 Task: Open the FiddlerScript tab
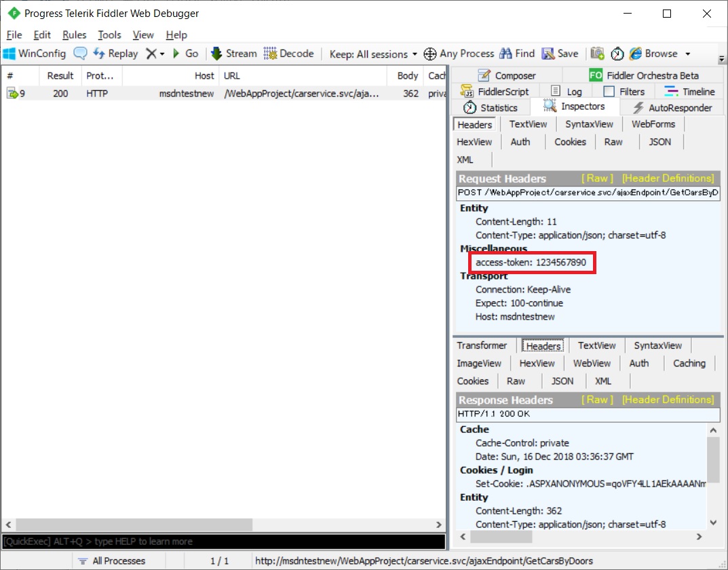point(495,92)
